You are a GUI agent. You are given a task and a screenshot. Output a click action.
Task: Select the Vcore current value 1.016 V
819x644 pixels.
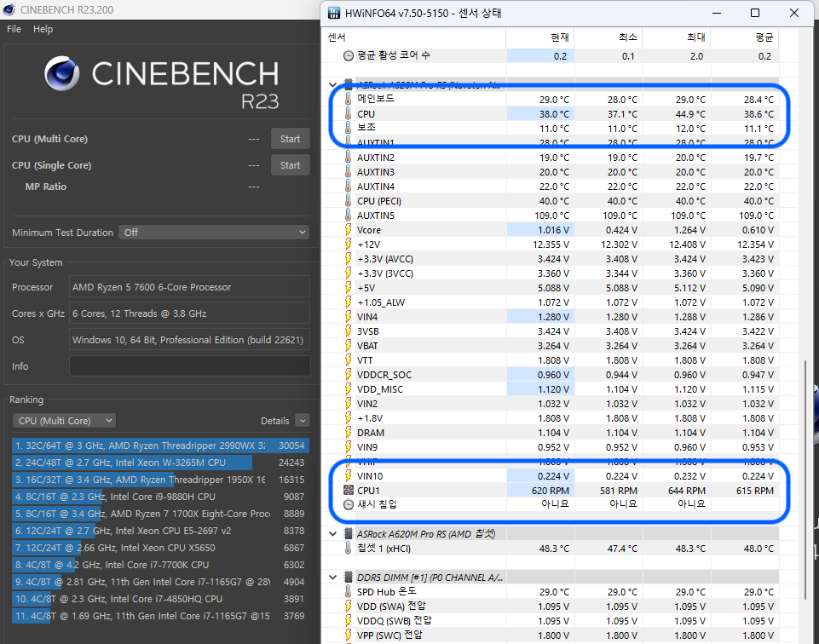pos(554,230)
